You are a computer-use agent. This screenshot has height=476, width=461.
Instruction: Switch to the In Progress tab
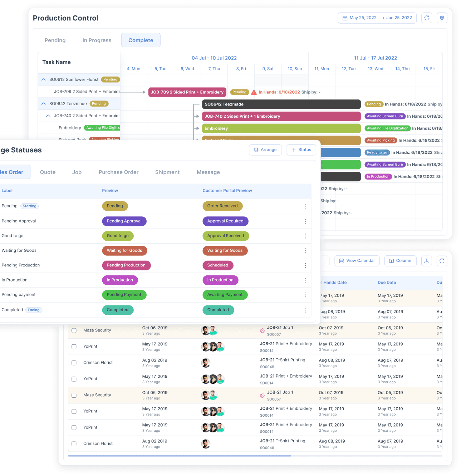(97, 40)
